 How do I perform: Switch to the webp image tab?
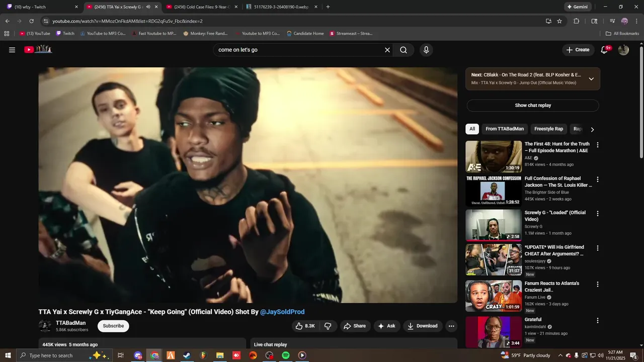[281, 7]
